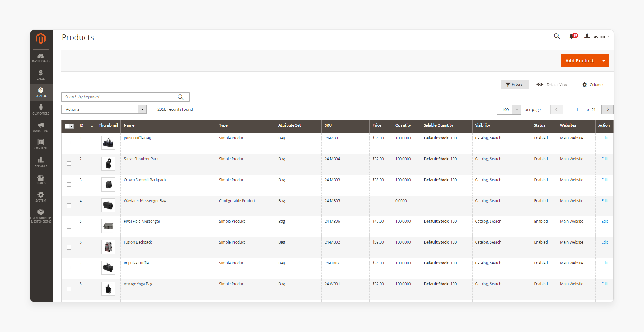Go to previous page arrow
Viewport: 644px width, 332px height.
(556, 109)
